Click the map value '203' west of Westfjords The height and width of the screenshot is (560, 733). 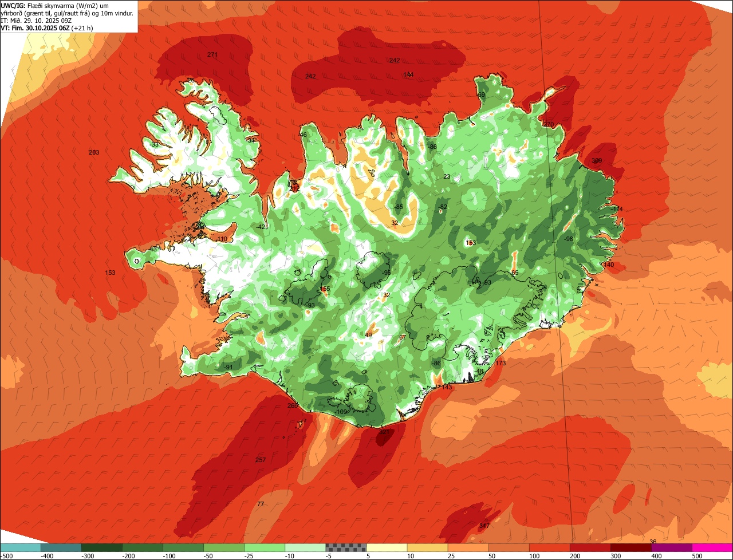[x=94, y=152]
